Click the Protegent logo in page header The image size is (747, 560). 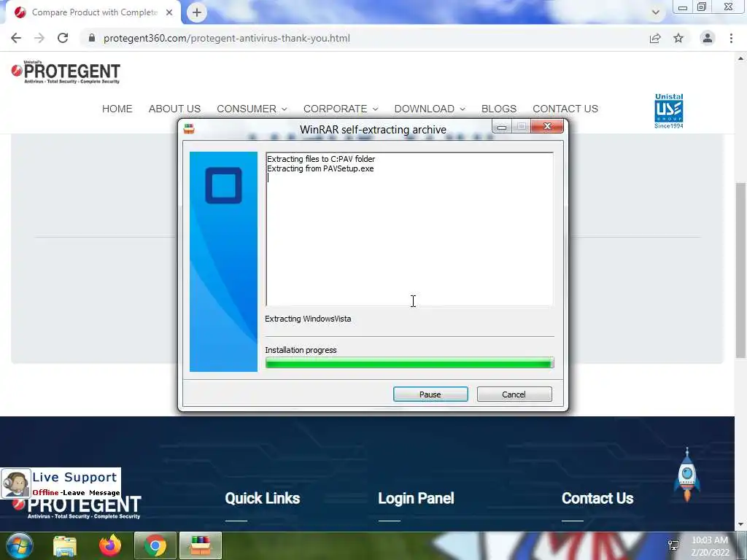(66, 72)
